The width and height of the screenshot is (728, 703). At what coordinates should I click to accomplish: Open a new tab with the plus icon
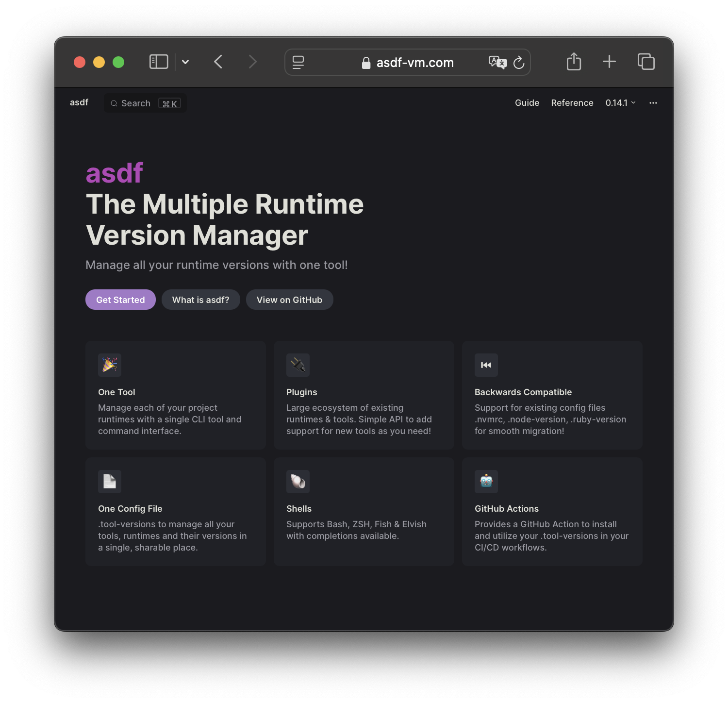tap(609, 62)
